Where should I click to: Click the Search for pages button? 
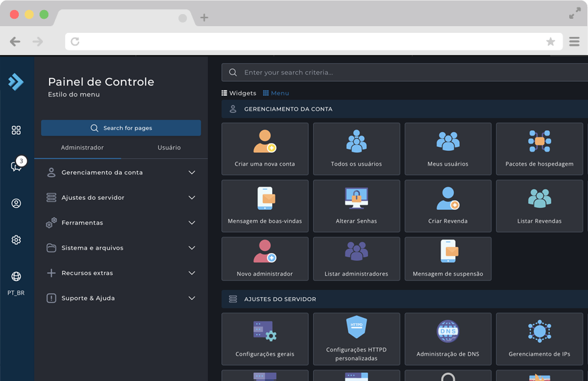click(x=121, y=128)
